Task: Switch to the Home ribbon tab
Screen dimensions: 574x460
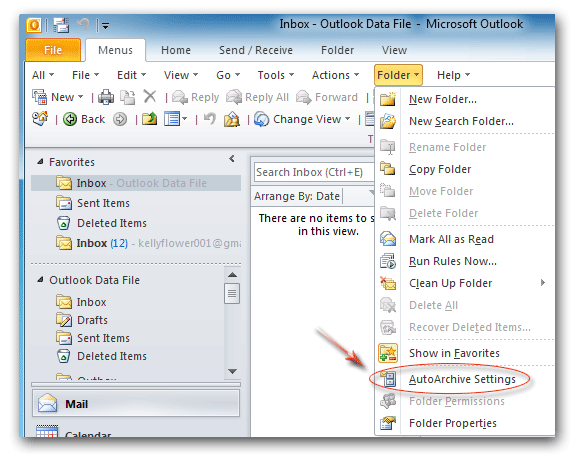Action: (176, 50)
